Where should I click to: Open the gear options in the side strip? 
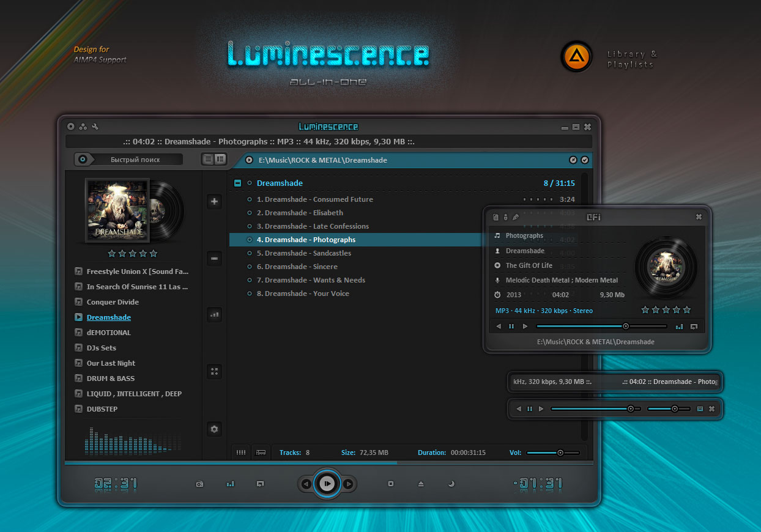pos(214,429)
